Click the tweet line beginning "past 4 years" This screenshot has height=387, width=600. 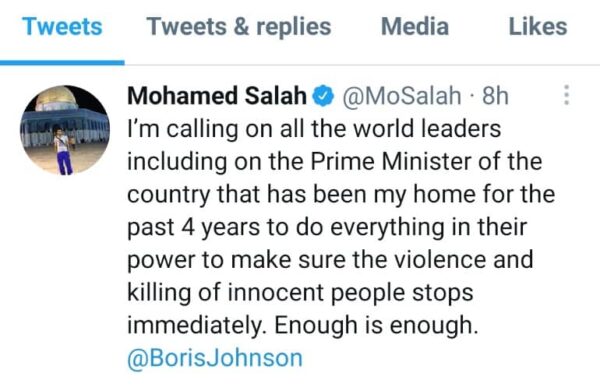(327, 227)
